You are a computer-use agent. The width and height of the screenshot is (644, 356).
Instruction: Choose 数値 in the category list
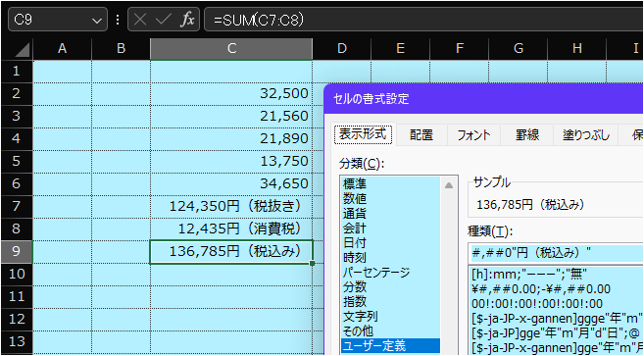[390, 198]
